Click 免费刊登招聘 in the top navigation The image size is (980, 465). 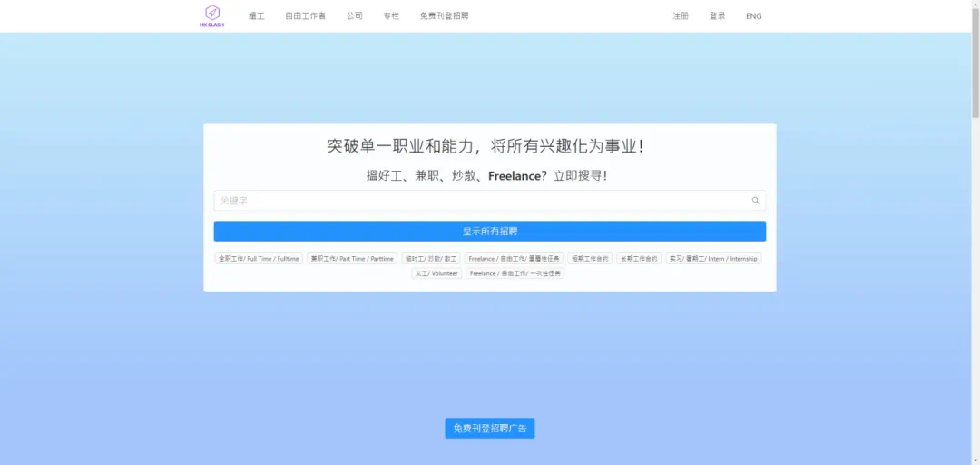point(445,16)
